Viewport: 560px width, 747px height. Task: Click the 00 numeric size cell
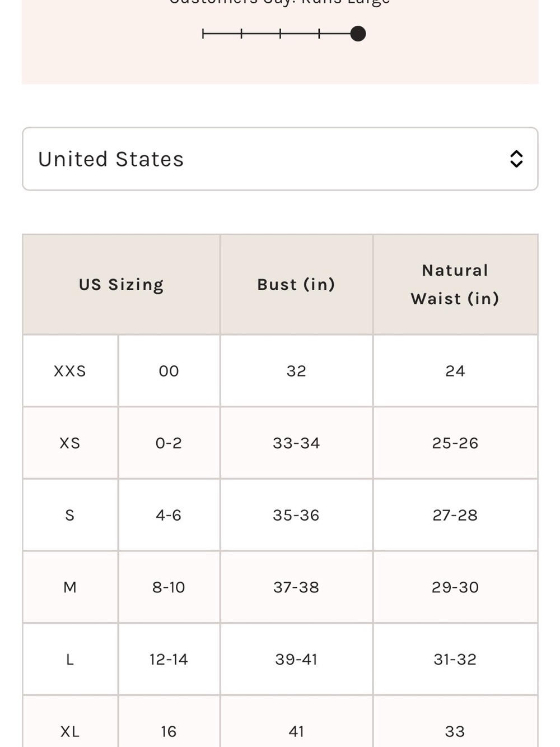point(169,371)
